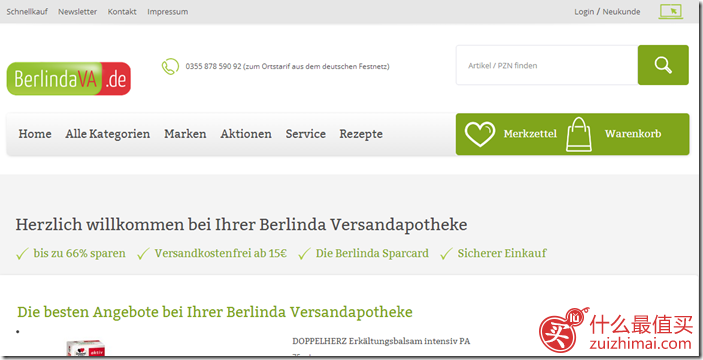Image resolution: width=703 pixels, height=360 pixels.
Task: Click "bis zu 66% sparen" text
Action: [79, 253]
